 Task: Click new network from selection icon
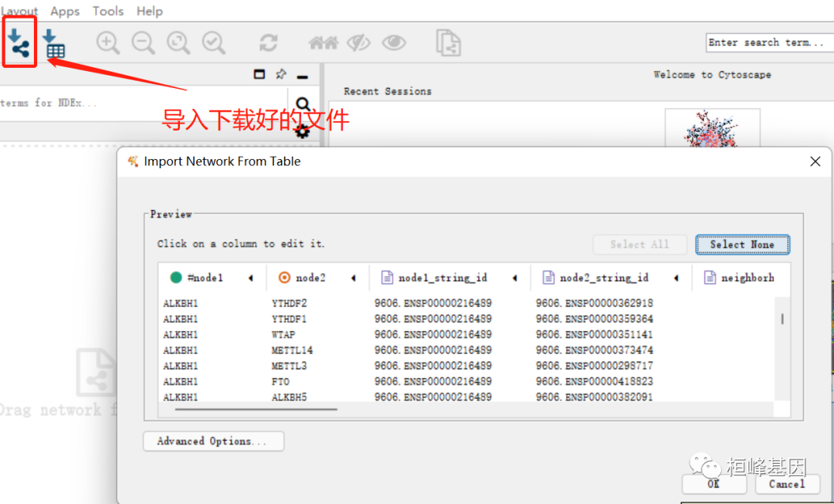pos(448,42)
